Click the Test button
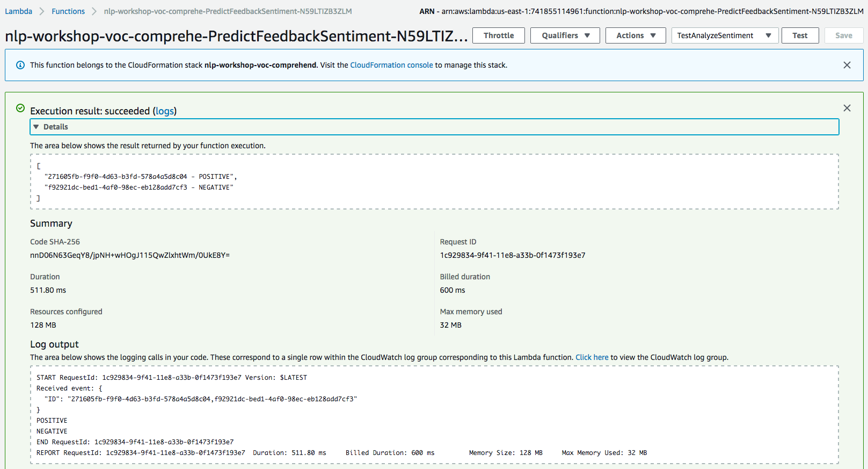The height and width of the screenshot is (469, 868). pos(800,35)
